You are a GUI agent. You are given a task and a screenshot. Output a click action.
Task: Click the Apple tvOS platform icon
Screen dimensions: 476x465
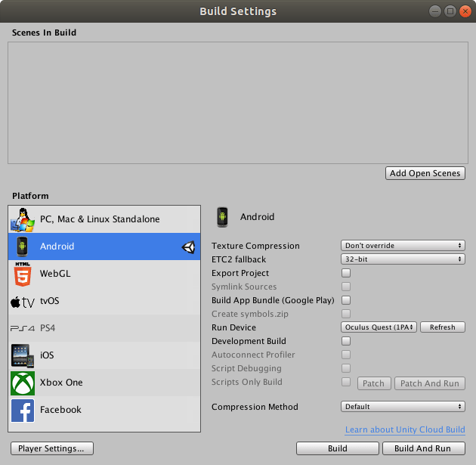click(x=22, y=302)
